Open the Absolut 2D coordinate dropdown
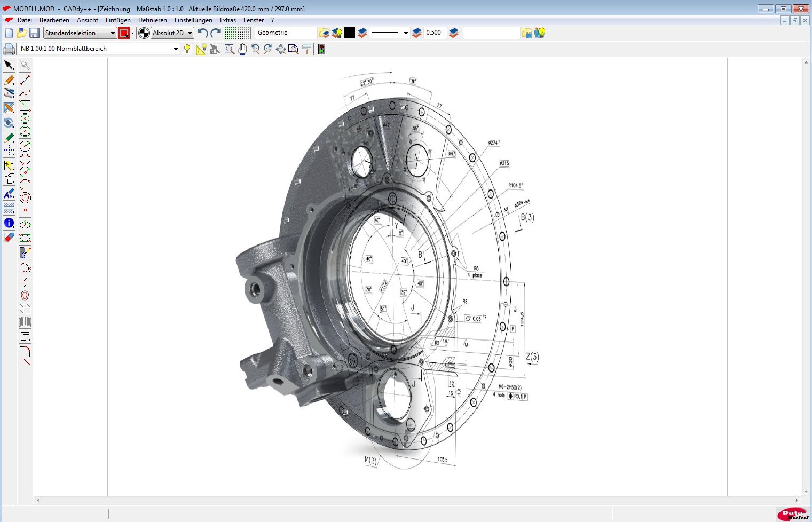Viewport: 812px width, 522px height. click(172, 33)
